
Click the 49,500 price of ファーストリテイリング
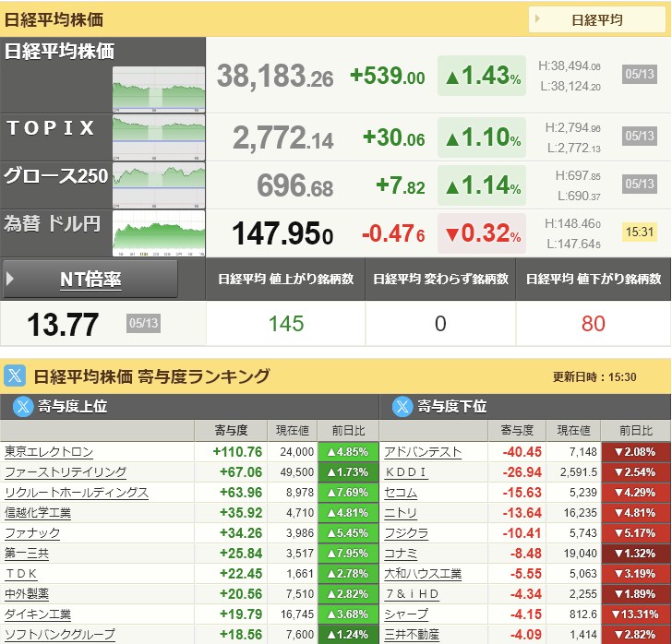pos(296,472)
